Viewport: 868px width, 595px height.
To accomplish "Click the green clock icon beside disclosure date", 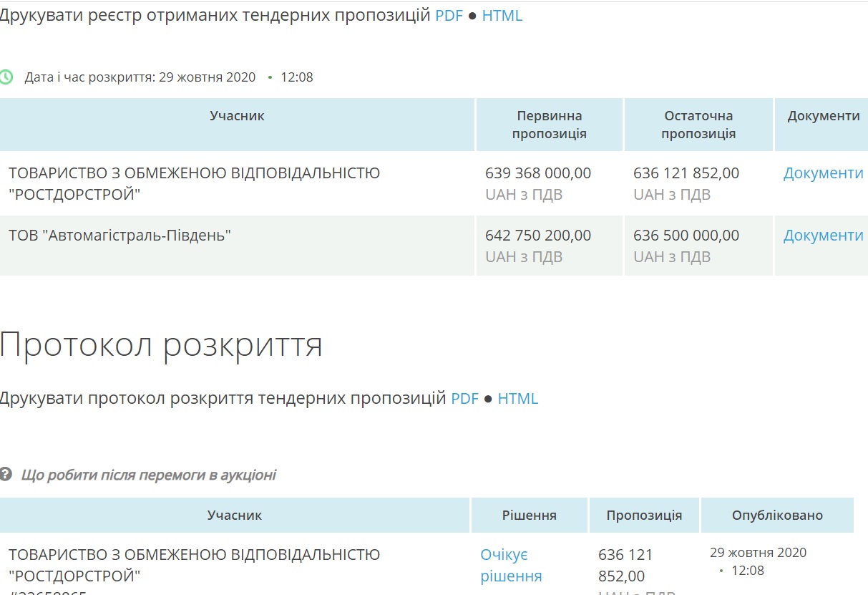I will click(6, 77).
